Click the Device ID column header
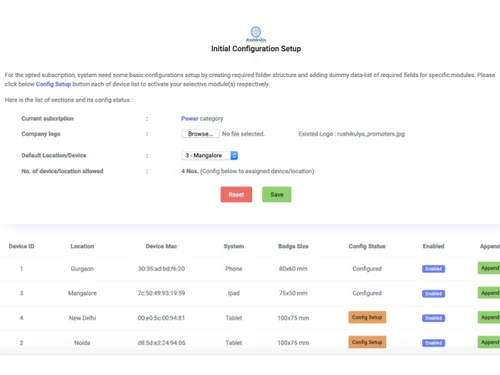Image resolution: width=500 pixels, height=375 pixels. (21, 246)
